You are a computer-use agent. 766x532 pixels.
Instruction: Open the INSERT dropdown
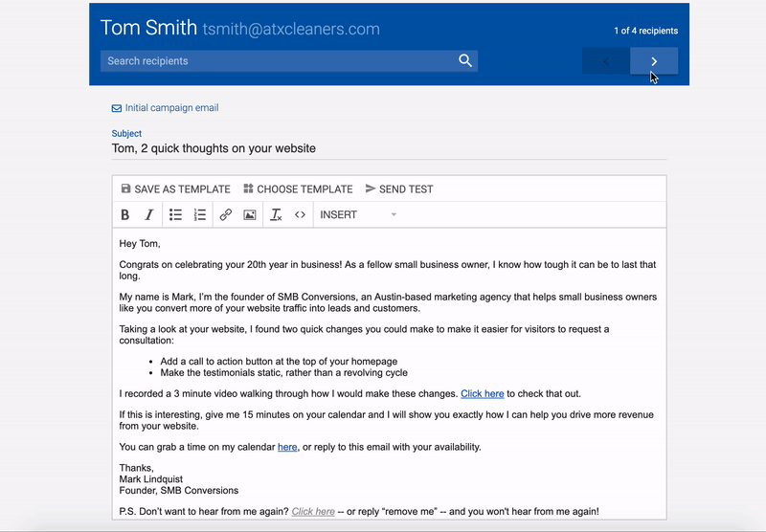click(358, 215)
